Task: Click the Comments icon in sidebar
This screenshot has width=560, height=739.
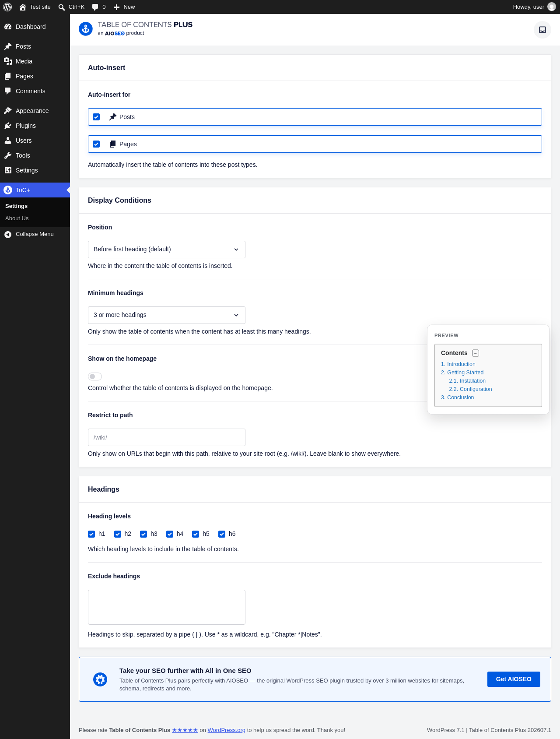Action: (x=8, y=91)
